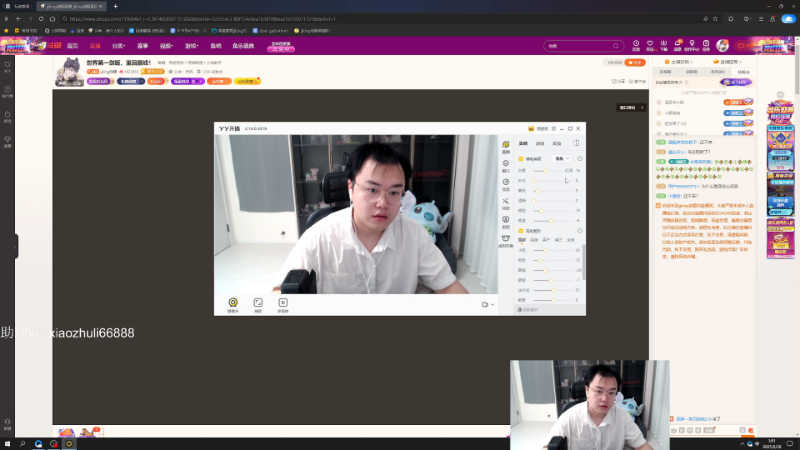Toggle the advanced reshaping yellow checkbox
This screenshot has height=450, width=800.
pos(521,231)
